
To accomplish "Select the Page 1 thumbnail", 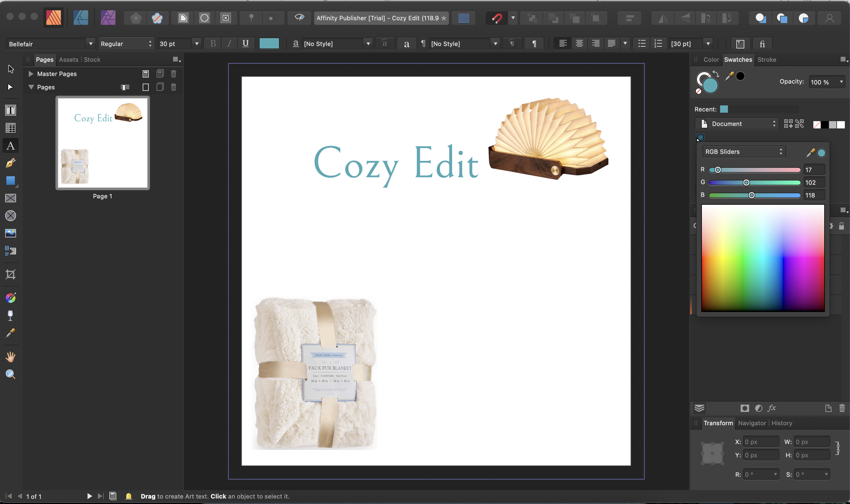I will 102,143.
